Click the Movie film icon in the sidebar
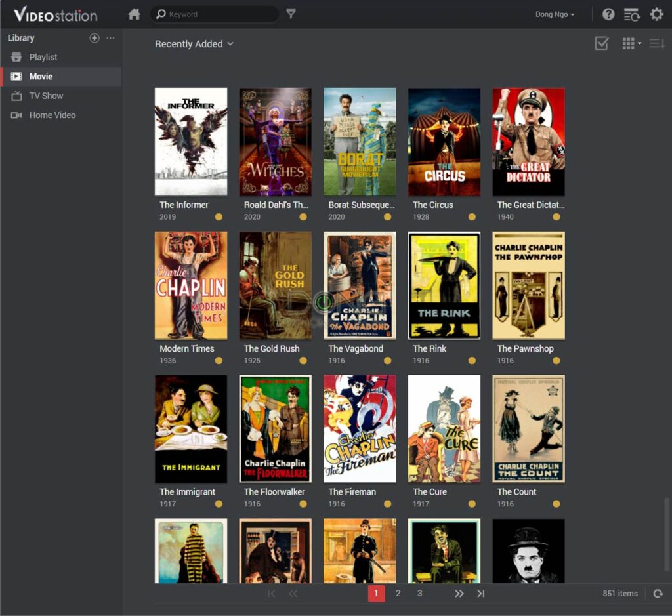This screenshot has width=672, height=616. [x=16, y=77]
